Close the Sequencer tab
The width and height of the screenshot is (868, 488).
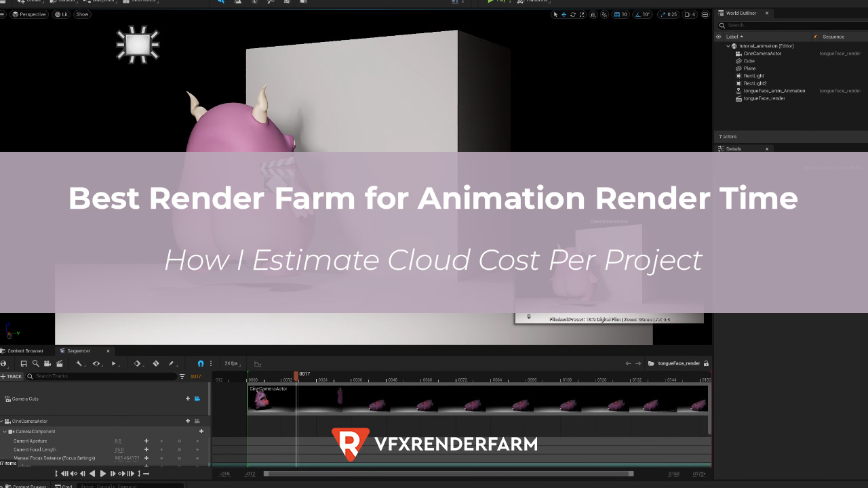(x=108, y=351)
